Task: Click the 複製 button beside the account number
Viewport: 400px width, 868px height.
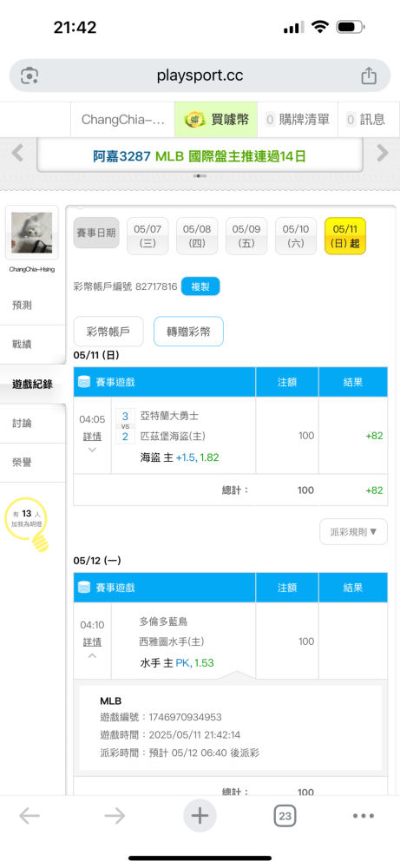Action: (200, 286)
